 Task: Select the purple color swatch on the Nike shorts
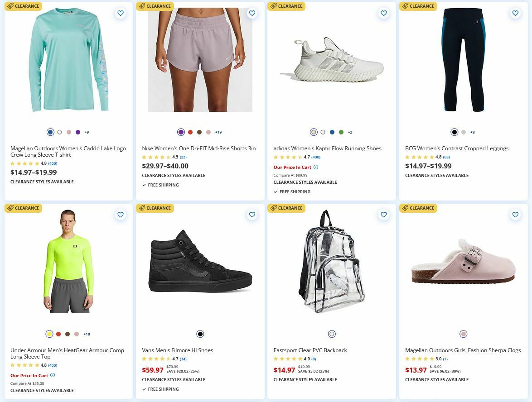[x=181, y=132]
